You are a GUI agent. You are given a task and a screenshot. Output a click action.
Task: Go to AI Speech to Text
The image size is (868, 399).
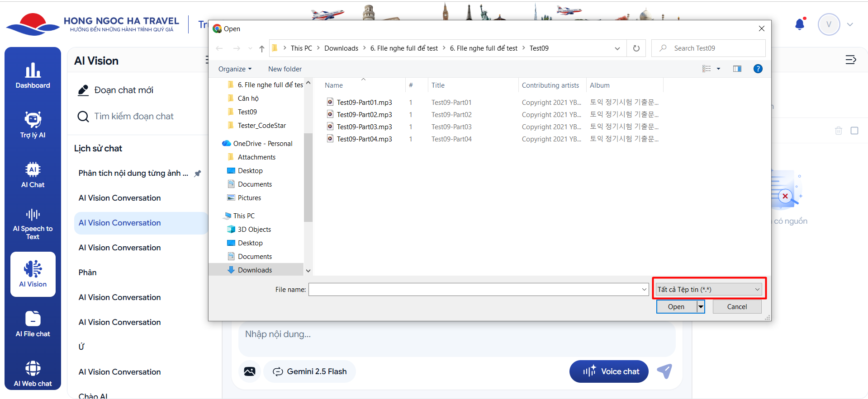[x=33, y=224]
